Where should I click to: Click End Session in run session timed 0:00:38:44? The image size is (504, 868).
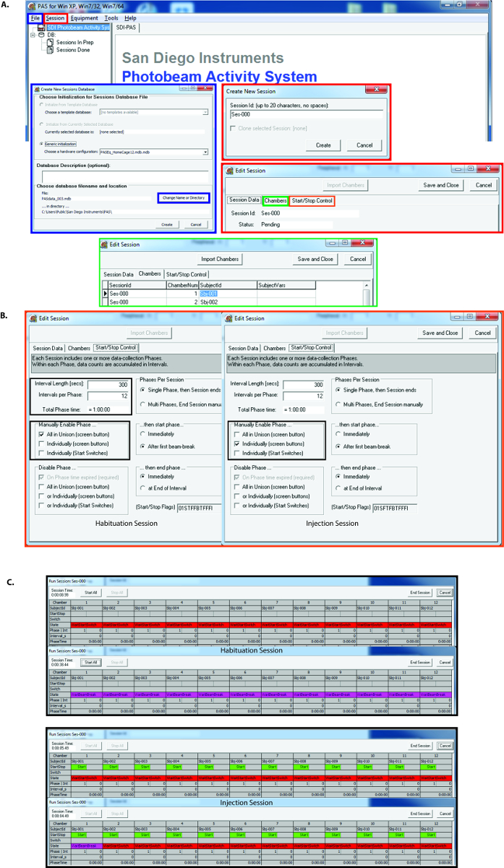click(420, 662)
